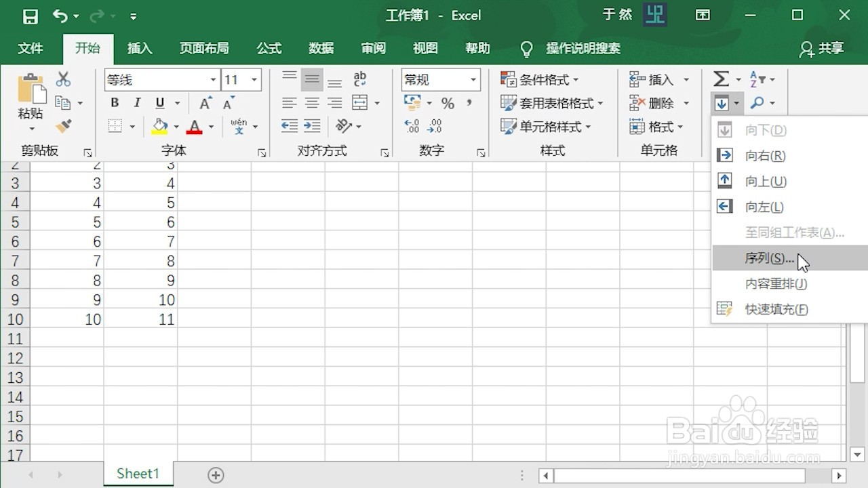
Task: Switch to the 插入 ribbon tab
Action: pyautogui.click(x=140, y=48)
